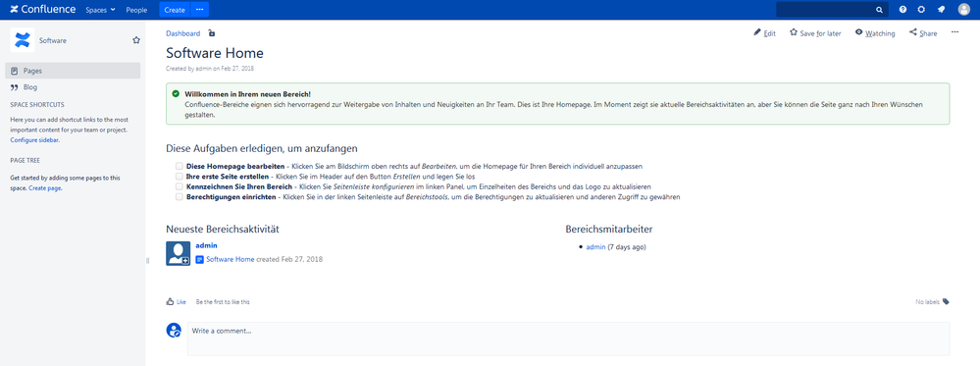Click admin's profile picture thumbnail
This screenshot has height=366, width=980.
click(x=179, y=253)
